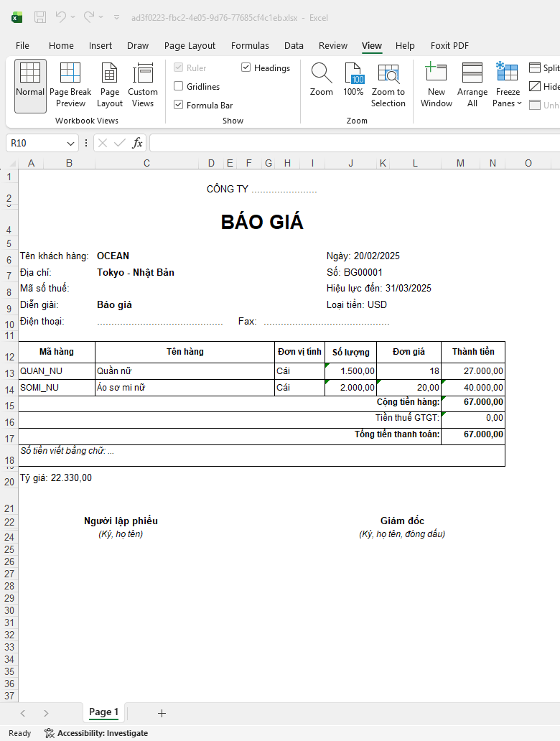Image resolution: width=560 pixels, height=741 pixels.
Task: Set zoom to 100%
Action: coord(353,80)
